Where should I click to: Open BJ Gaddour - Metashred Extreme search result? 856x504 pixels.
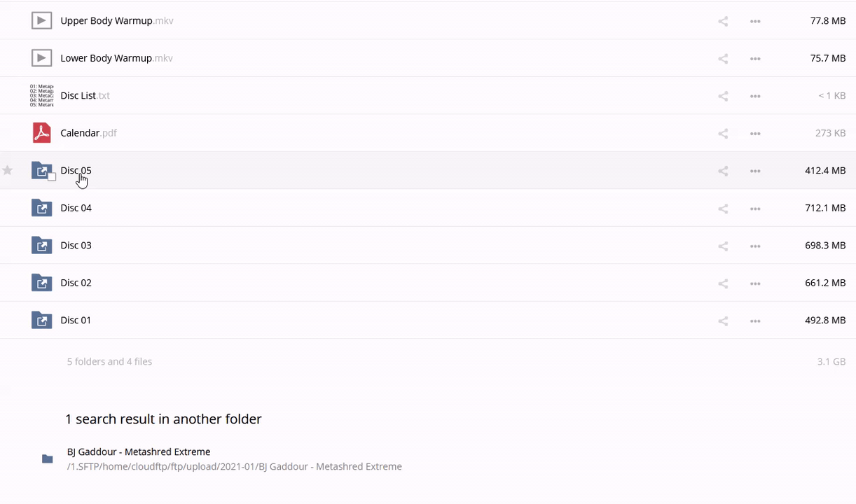tap(139, 451)
